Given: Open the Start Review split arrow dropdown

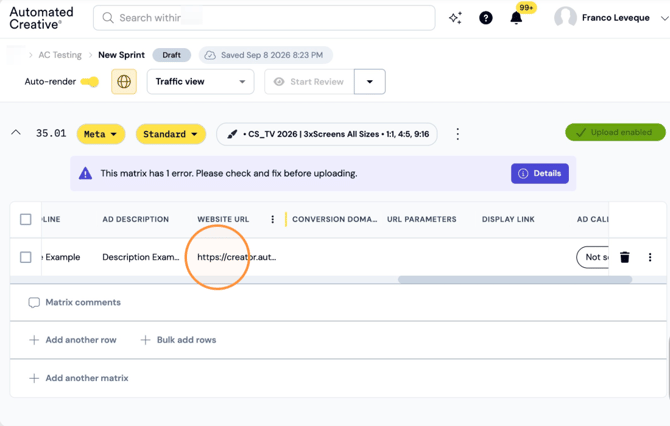Looking at the screenshot, I should 370,82.
